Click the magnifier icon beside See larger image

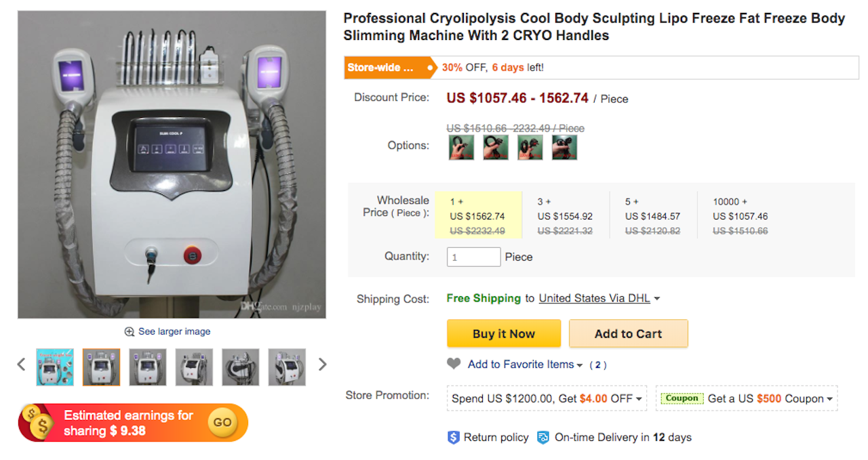pos(129,331)
